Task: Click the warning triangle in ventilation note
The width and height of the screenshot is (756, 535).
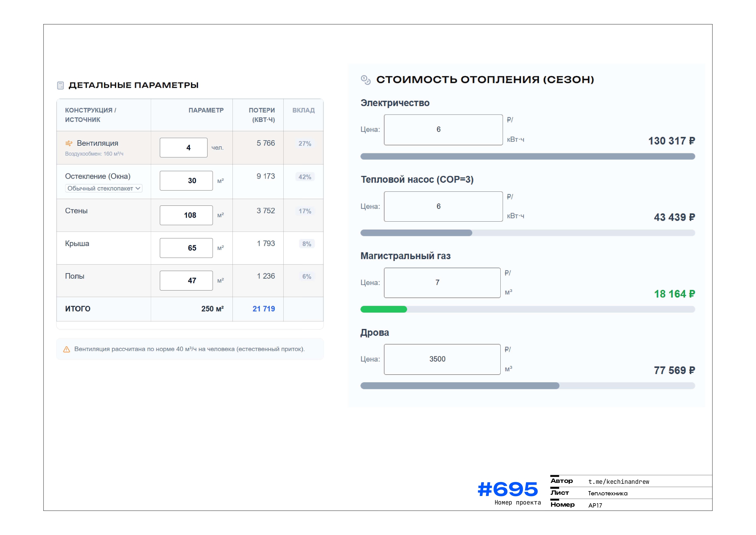Action: 66,350
